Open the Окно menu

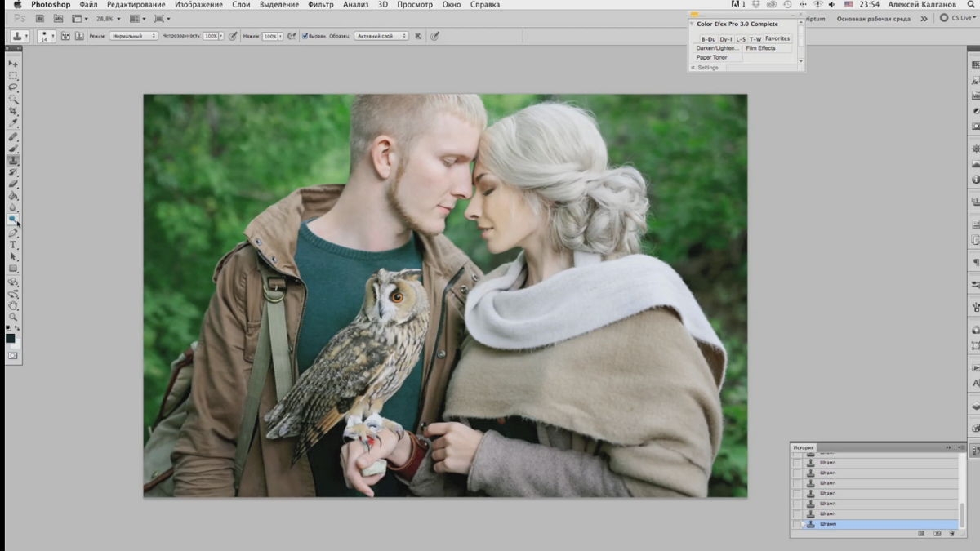[x=452, y=5]
